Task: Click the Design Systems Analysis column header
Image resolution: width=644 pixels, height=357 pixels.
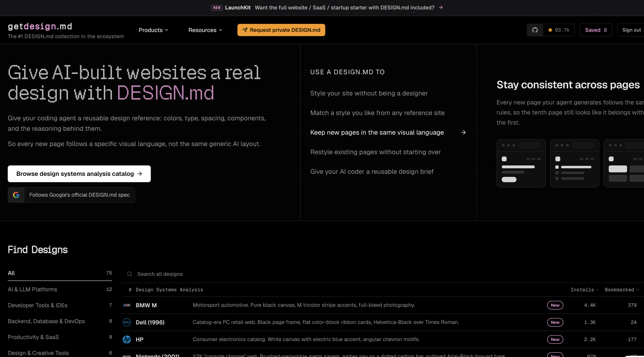Action: [x=169, y=290]
